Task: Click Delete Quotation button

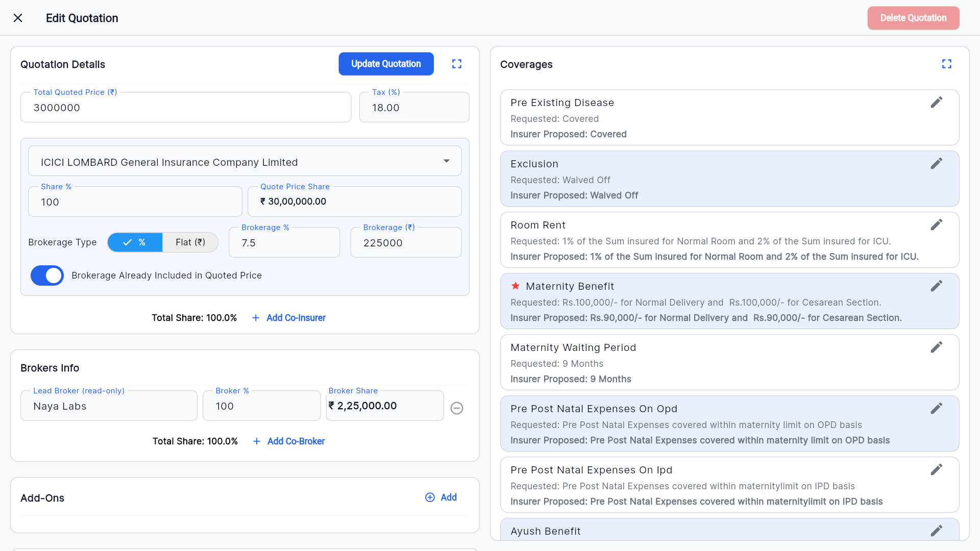Action: tap(913, 18)
